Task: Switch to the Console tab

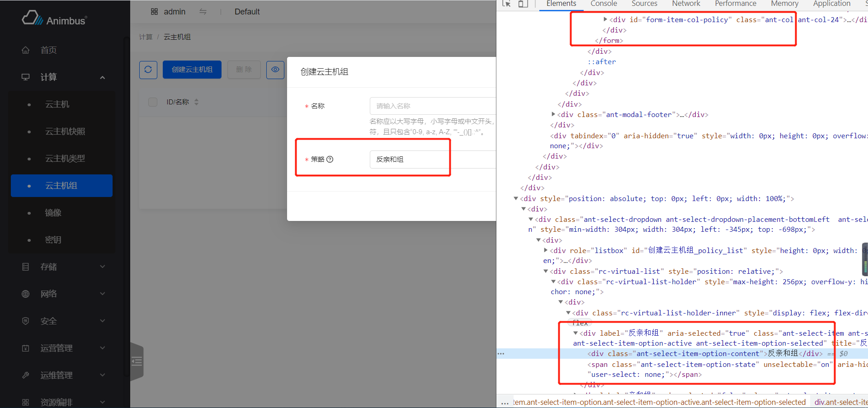Action: click(x=604, y=4)
